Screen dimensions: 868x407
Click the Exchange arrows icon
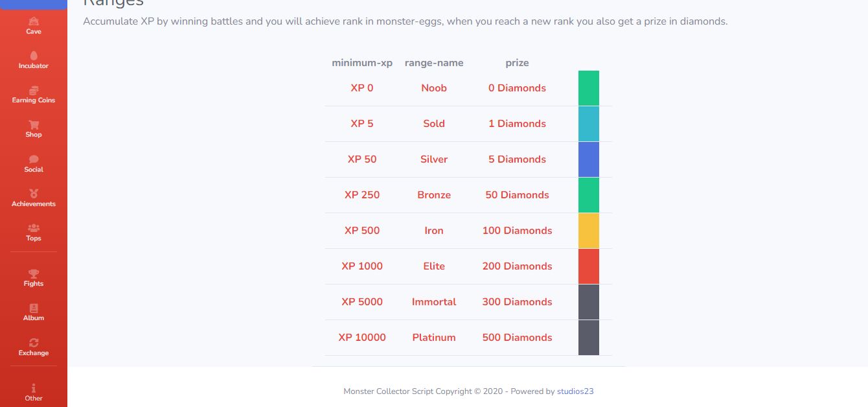34,343
